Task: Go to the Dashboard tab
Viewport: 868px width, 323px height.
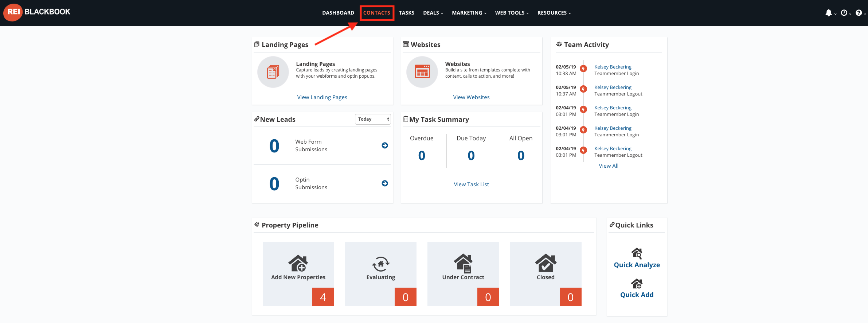Action: click(x=338, y=13)
